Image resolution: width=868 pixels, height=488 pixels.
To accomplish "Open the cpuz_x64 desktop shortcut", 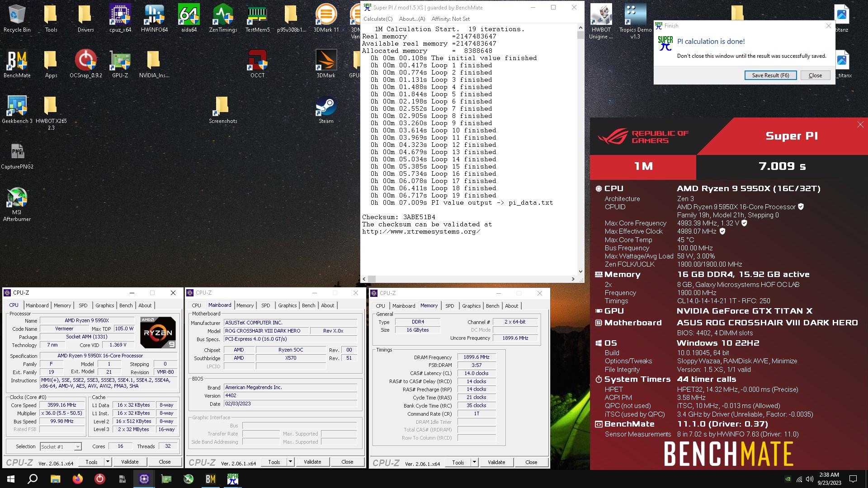I will coord(120,19).
